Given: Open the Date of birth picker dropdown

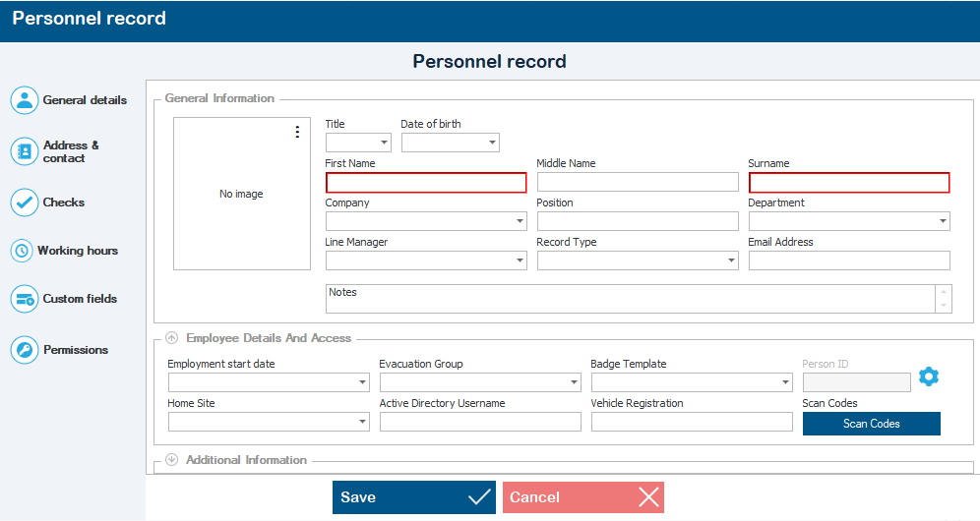Looking at the screenshot, I should pos(492,144).
